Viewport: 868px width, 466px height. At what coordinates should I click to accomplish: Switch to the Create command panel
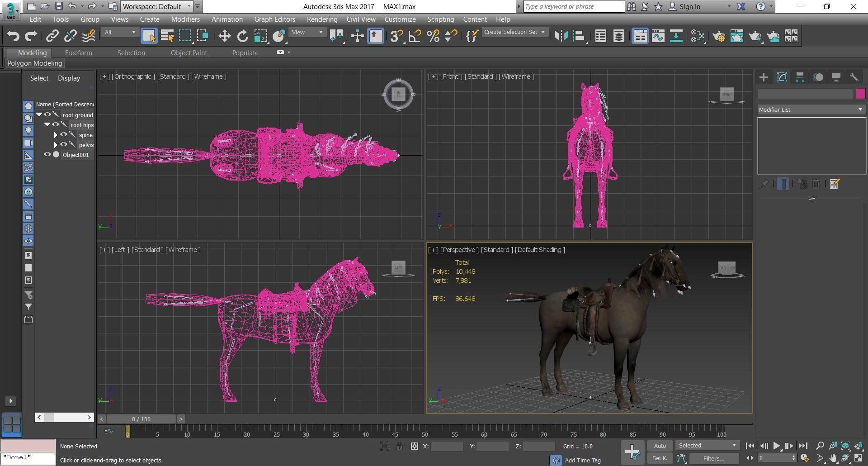coord(764,77)
